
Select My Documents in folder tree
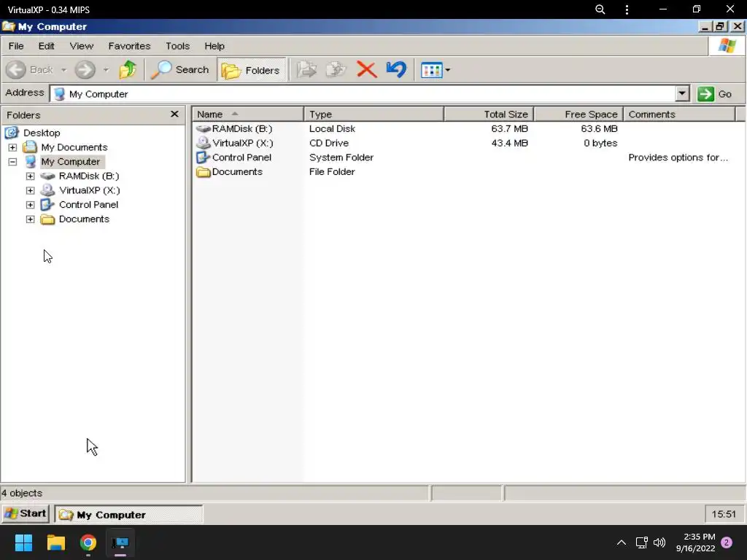pyautogui.click(x=74, y=147)
